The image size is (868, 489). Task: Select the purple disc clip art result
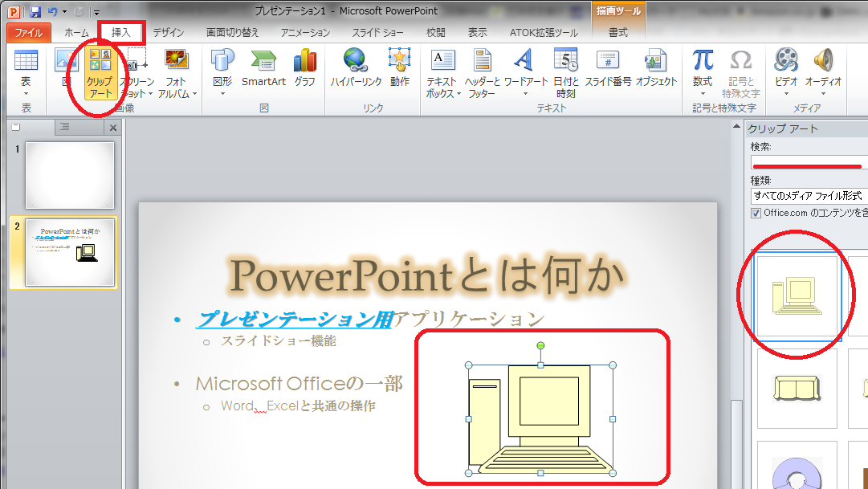797,465
